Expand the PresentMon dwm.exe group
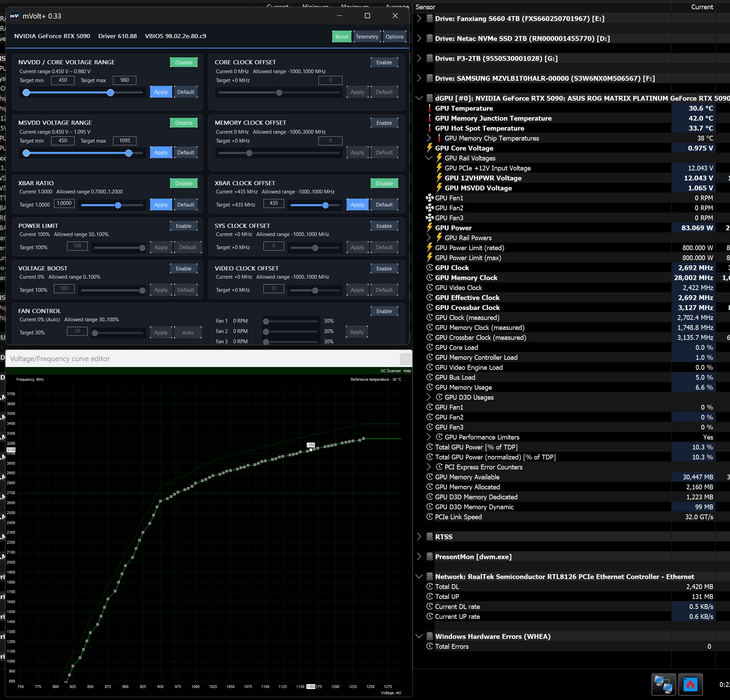The height and width of the screenshot is (700, 730). (x=419, y=557)
